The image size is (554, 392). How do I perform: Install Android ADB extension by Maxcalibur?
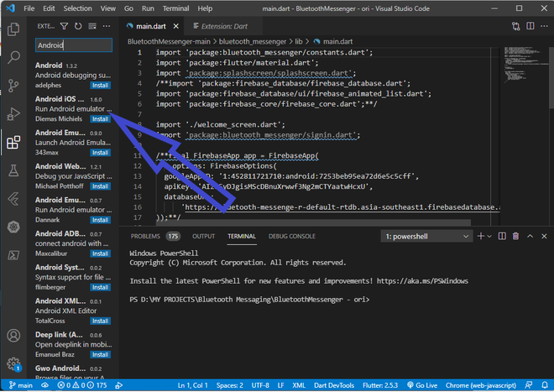pos(101,253)
